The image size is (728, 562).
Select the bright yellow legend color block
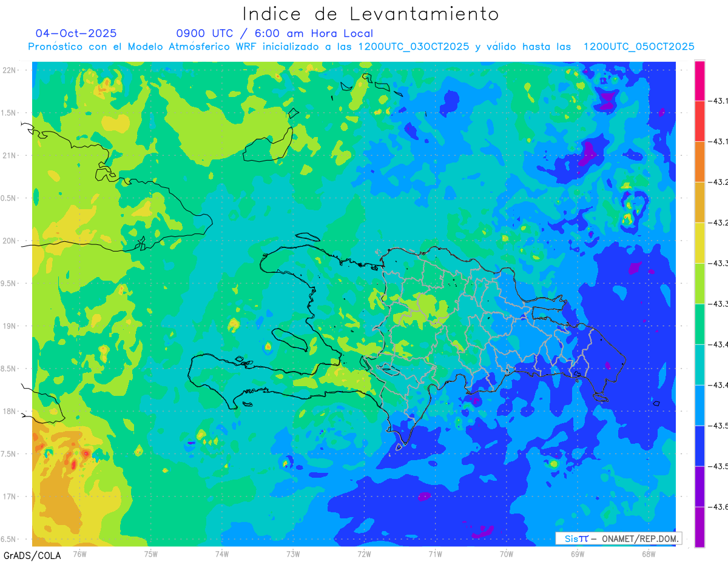tap(699, 243)
